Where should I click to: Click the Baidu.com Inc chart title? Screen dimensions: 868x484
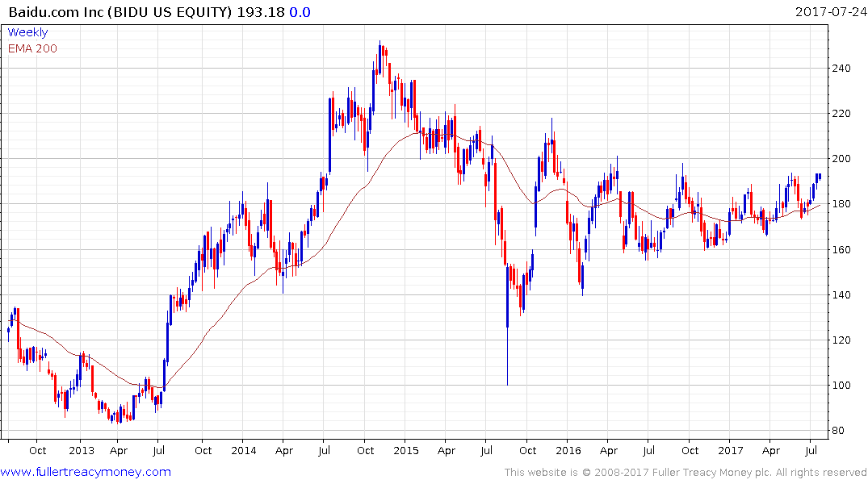[120, 11]
